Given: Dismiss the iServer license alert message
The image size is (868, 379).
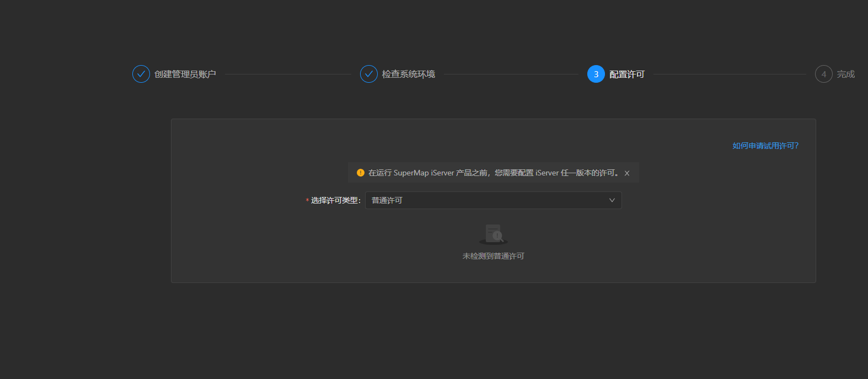Looking at the screenshot, I should (627, 173).
